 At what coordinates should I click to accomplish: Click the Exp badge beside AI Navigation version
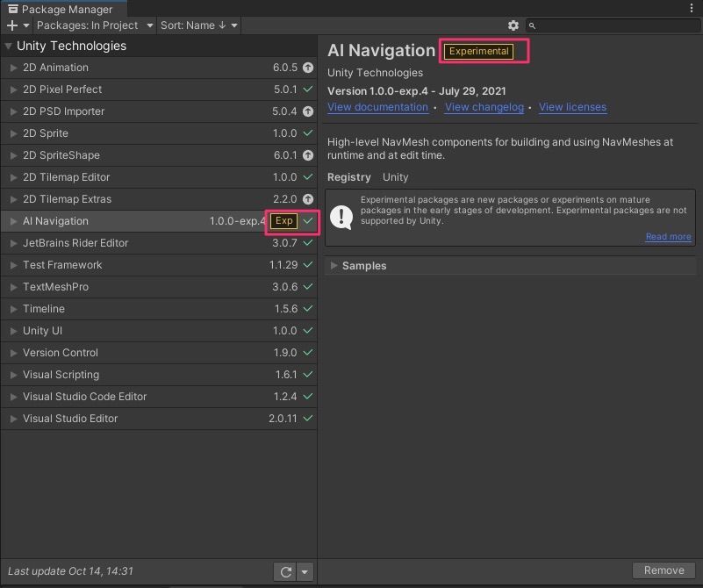(x=283, y=220)
